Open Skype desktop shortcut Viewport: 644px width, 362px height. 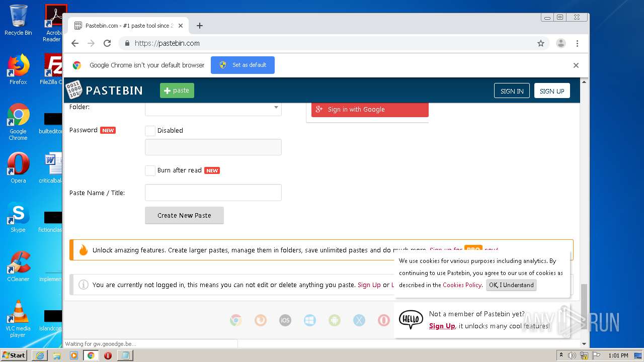point(18,217)
